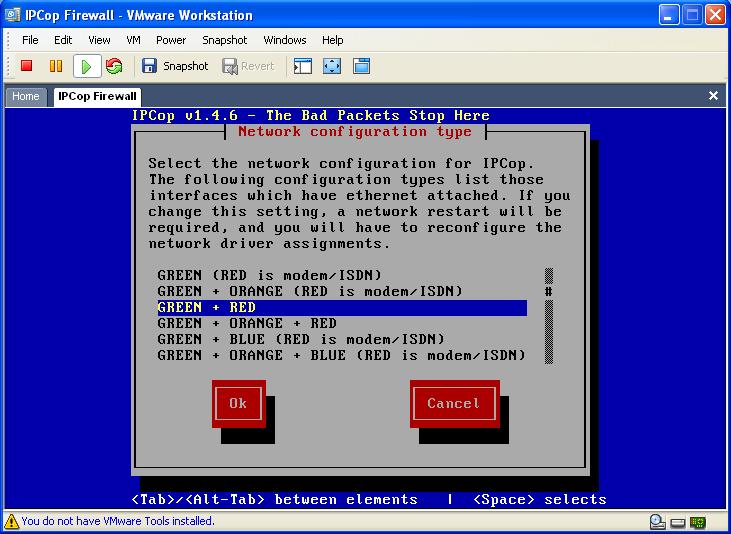The image size is (731, 534).
Task: Open the Windows menu
Action: point(285,40)
